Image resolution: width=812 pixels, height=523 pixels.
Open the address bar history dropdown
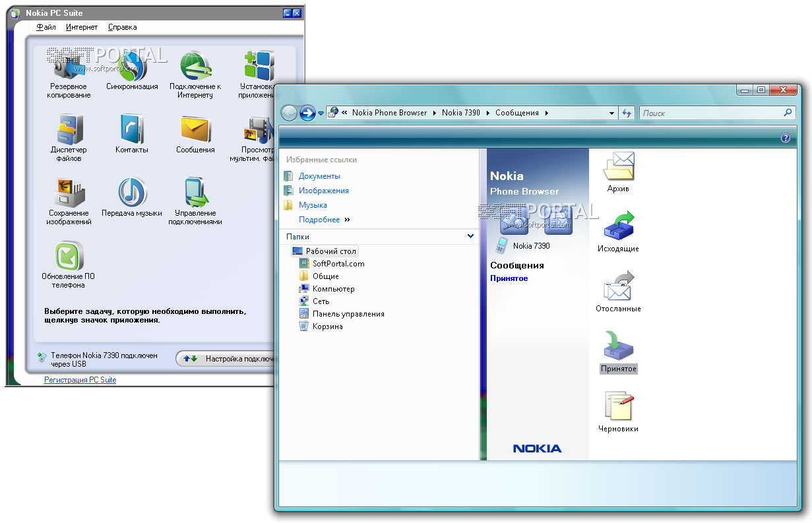pos(612,113)
